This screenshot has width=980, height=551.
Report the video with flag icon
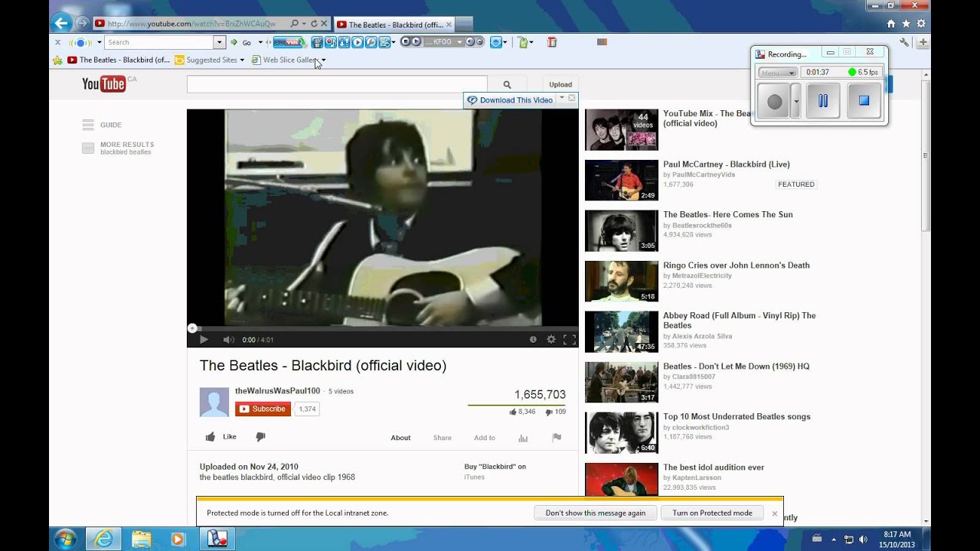coord(557,438)
